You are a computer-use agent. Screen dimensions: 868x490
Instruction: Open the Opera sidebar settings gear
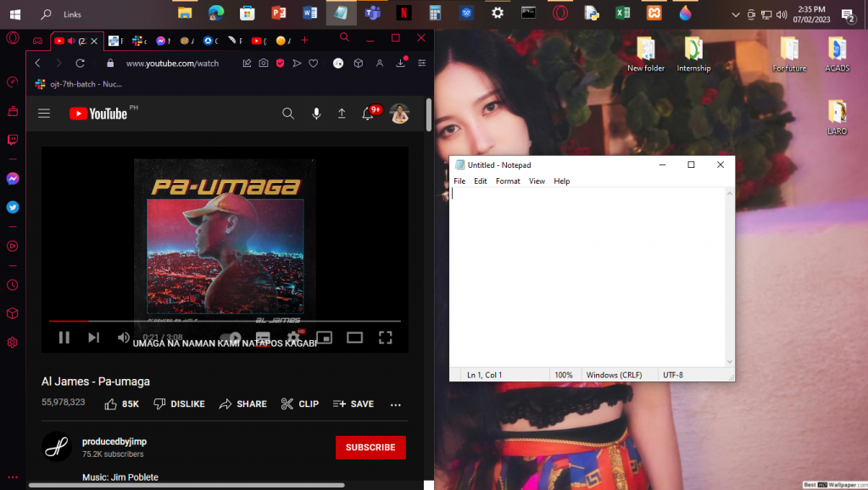coord(13,342)
